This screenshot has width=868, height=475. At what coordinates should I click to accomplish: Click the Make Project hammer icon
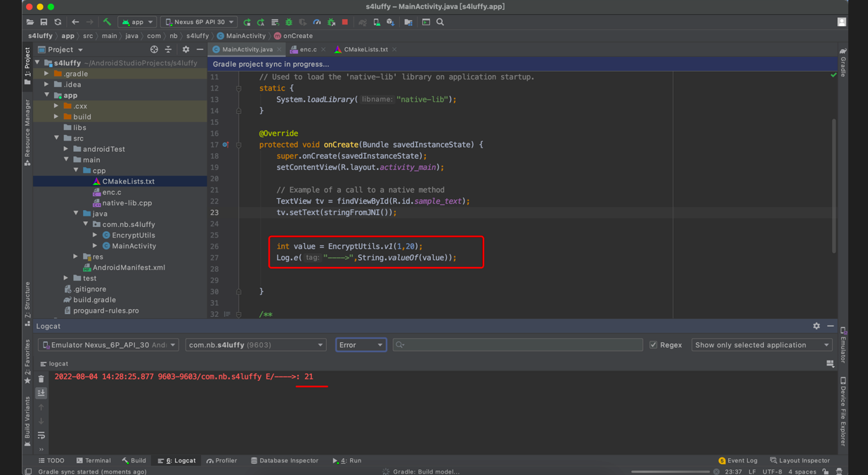107,22
